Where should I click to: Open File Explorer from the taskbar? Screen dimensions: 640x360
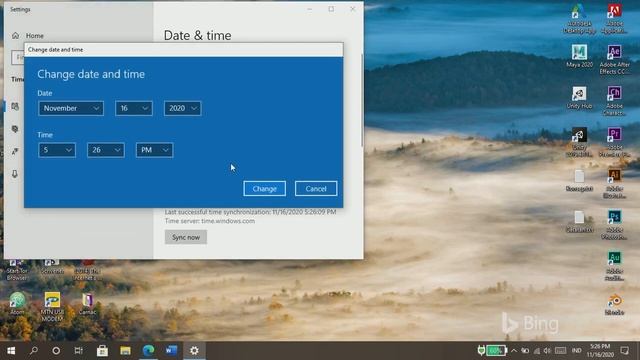pos(125,351)
